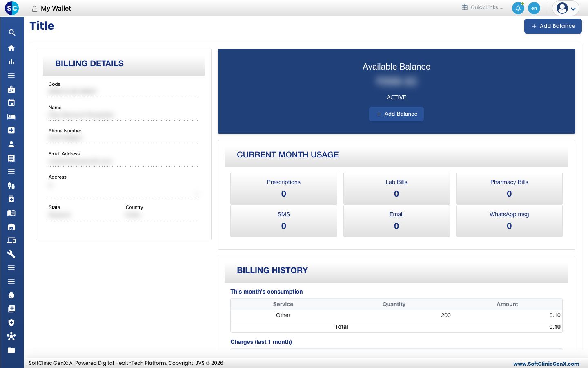Image resolution: width=588 pixels, height=368 pixels.
Task: Select the WhatsApp msg usage card
Action: [509, 221]
